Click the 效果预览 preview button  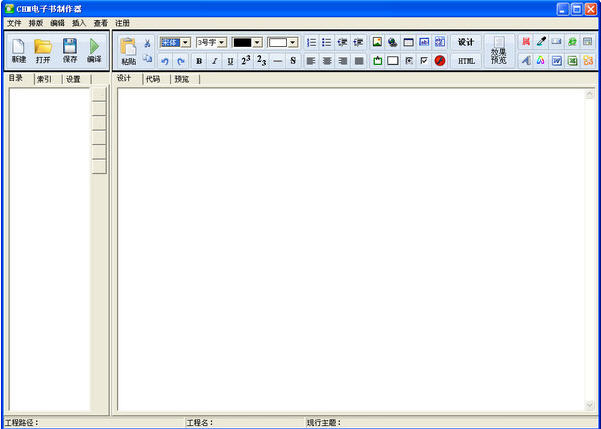pyautogui.click(x=499, y=51)
